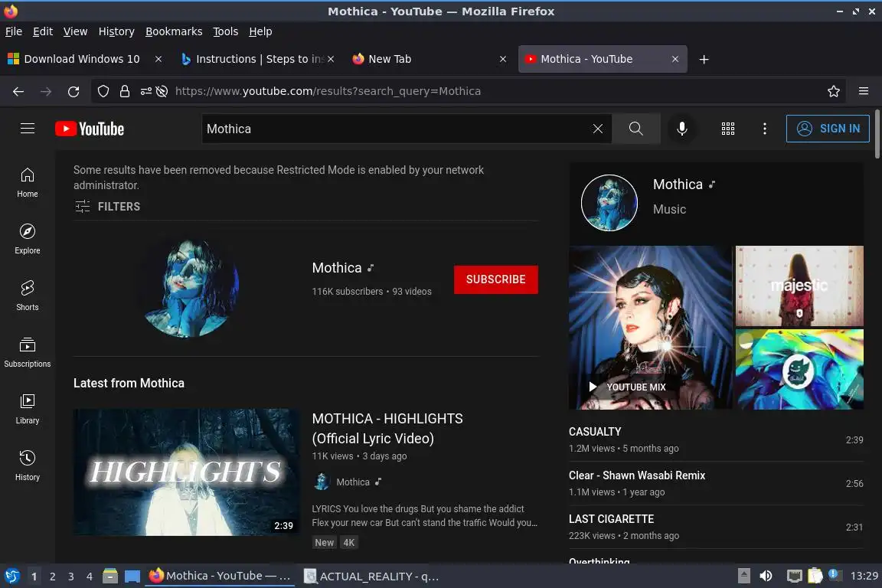The width and height of the screenshot is (882, 588).
Task: Click the volume speaker tray icon
Action: tap(766, 577)
